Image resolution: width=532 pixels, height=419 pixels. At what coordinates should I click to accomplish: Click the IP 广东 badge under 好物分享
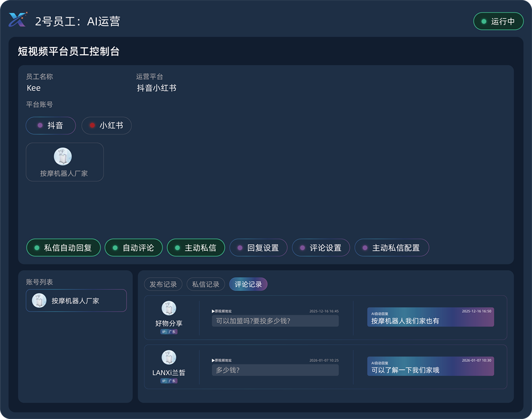tap(169, 332)
